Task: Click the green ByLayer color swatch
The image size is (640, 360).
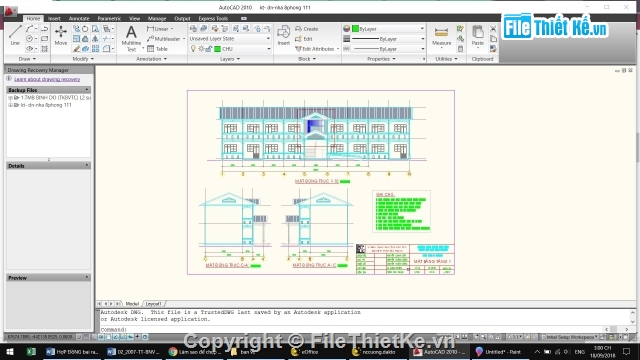Action: tap(355, 29)
